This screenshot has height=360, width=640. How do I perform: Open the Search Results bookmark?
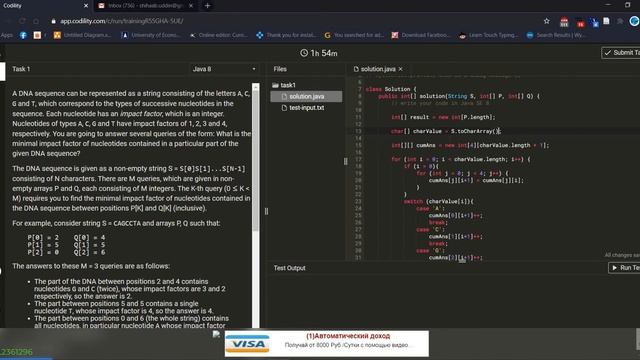click(x=556, y=36)
